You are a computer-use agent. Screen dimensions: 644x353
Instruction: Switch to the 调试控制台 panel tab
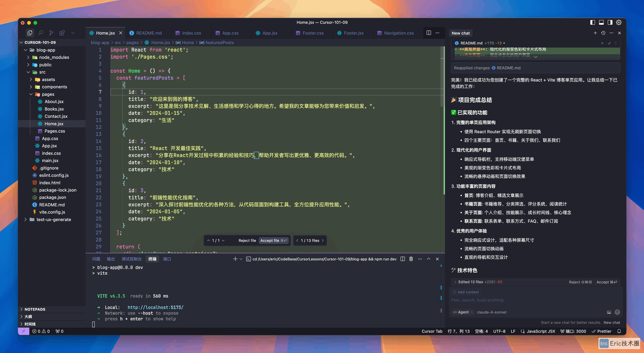coord(132,259)
